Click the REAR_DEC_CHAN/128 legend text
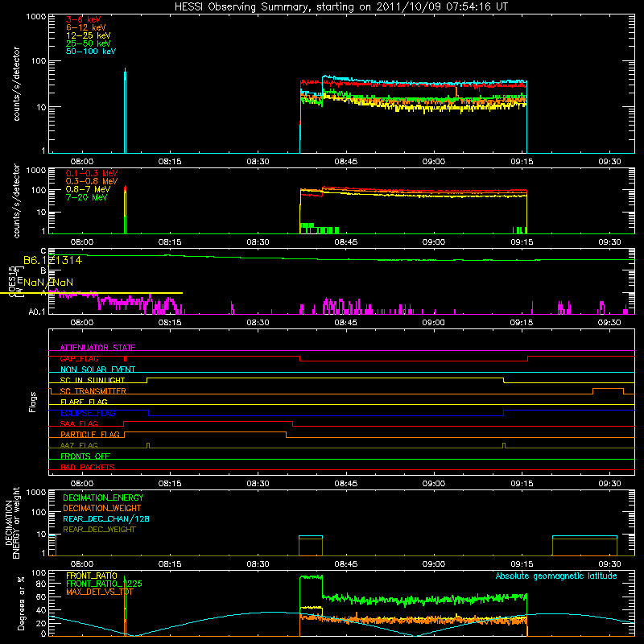The image size is (644, 644). point(106,518)
